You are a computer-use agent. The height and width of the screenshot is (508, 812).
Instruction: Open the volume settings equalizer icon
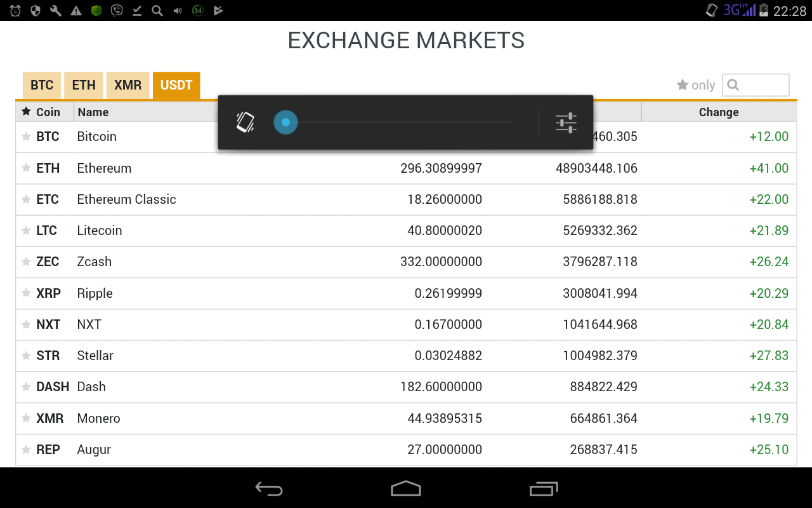pos(566,122)
